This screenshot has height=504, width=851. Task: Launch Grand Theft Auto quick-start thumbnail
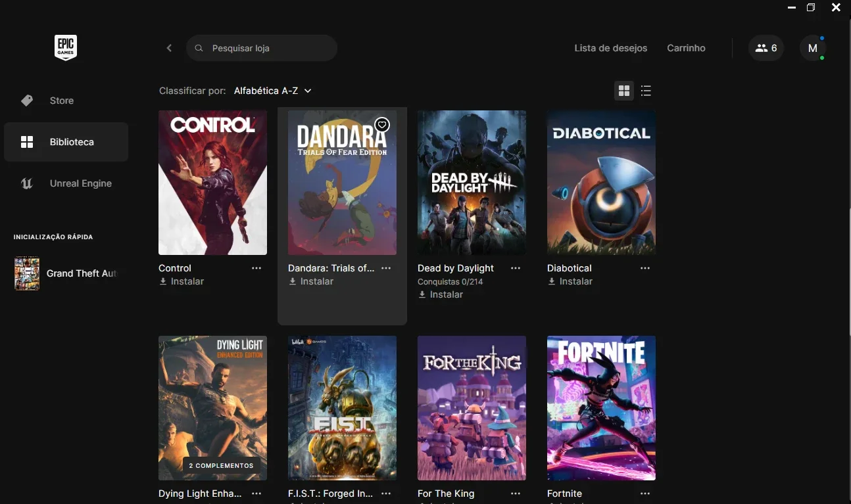tap(27, 273)
